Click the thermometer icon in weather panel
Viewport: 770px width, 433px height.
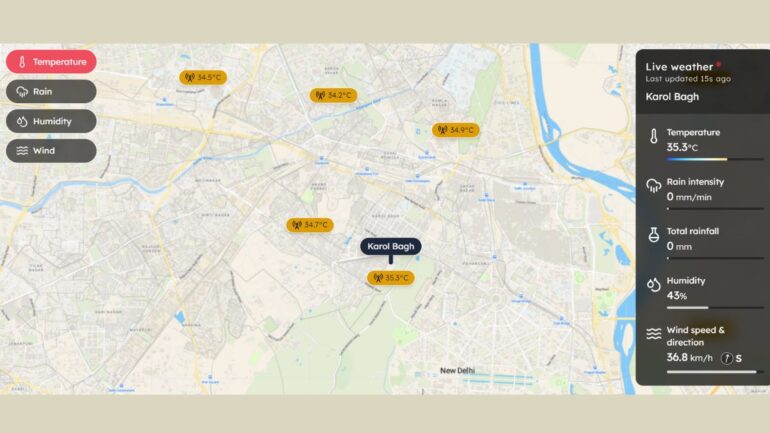point(654,136)
